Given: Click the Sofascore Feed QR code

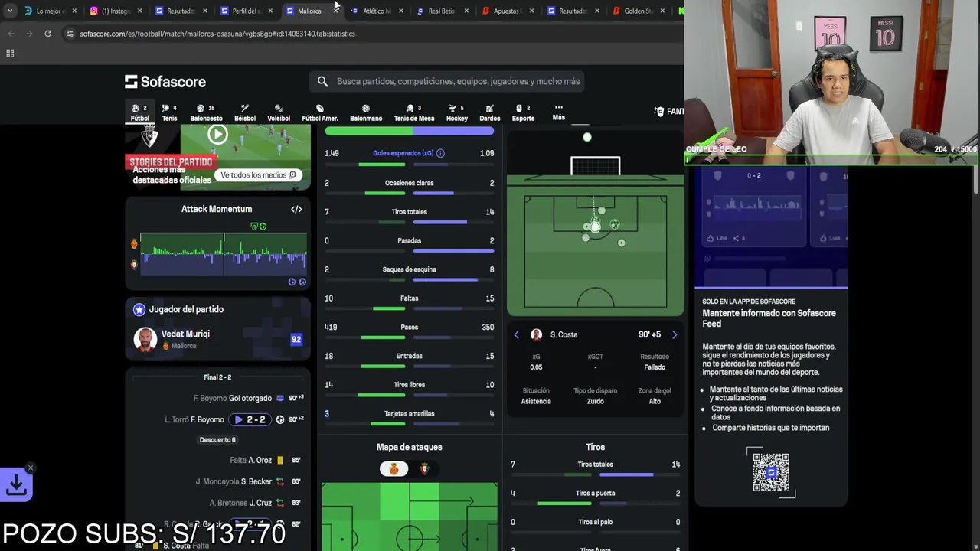Looking at the screenshot, I should (x=771, y=472).
